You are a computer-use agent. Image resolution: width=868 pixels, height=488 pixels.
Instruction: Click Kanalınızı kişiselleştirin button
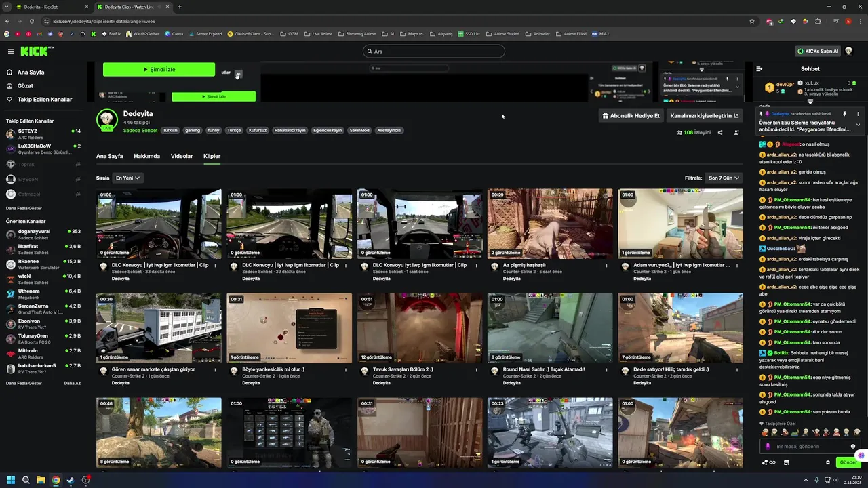click(x=705, y=116)
